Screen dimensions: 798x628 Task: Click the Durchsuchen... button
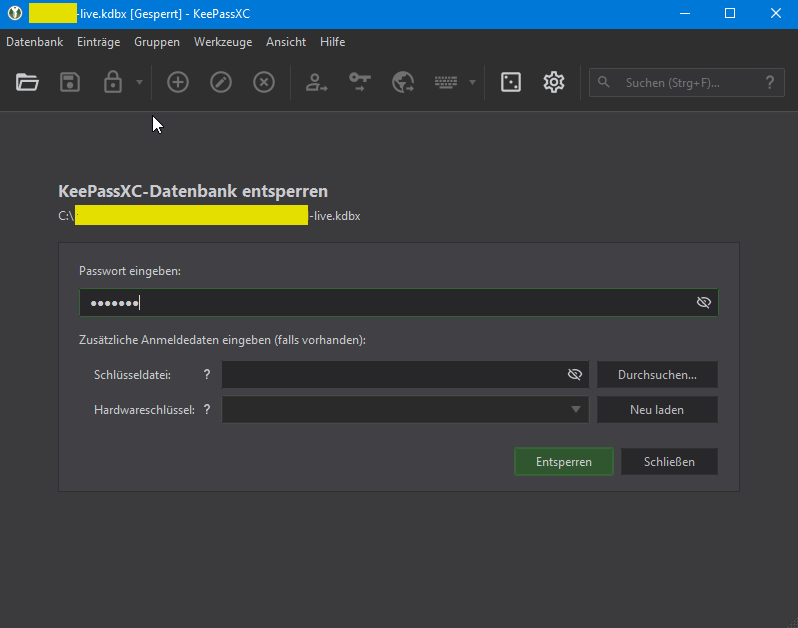tap(657, 375)
